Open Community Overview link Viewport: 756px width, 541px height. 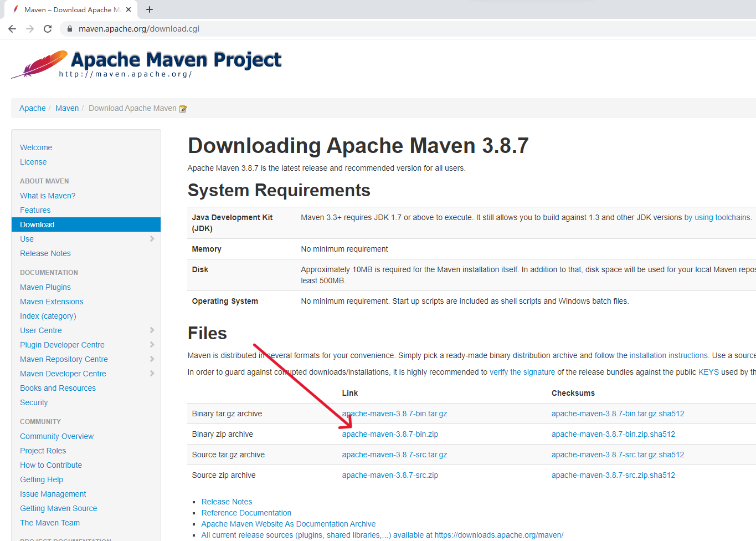click(x=57, y=436)
